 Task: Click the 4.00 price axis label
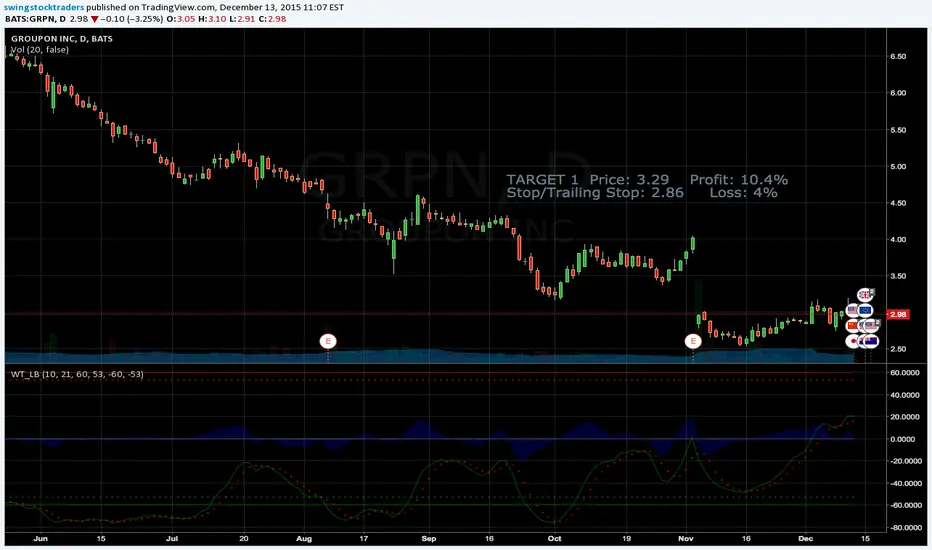(898, 240)
